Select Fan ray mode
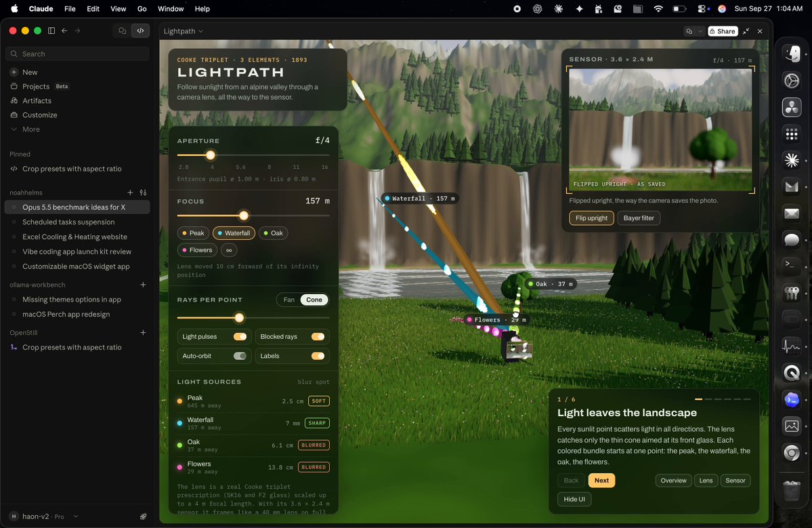Image resolution: width=812 pixels, height=528 pixels. [289, 300]
